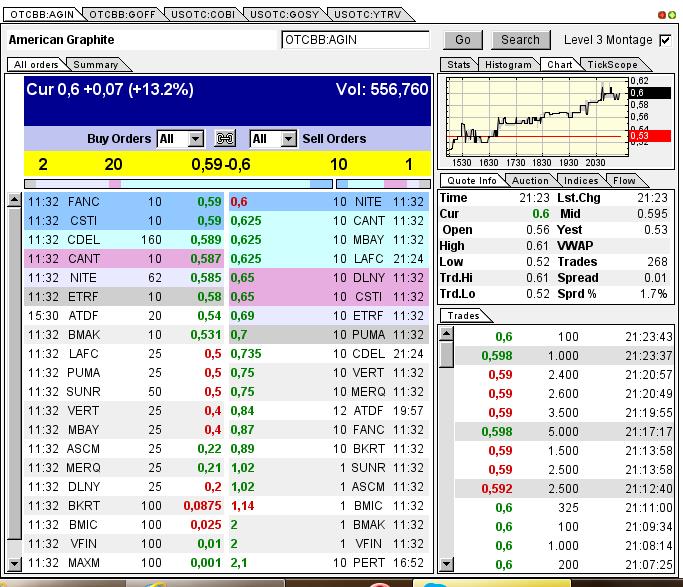Click the link icon between order filters
The image size is (683, 587).
pos(225,139)
